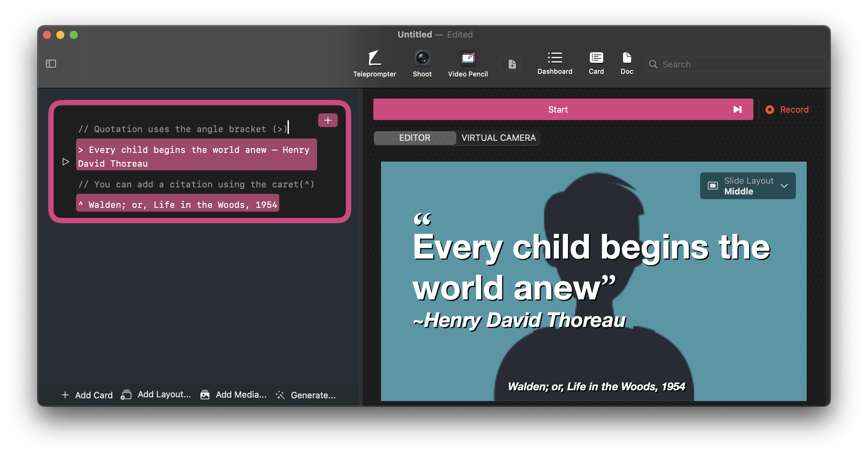Image resolution: width=868 pixels, height=456 pixels.
Task: Click Add Media... button
Action: [233, 394]
